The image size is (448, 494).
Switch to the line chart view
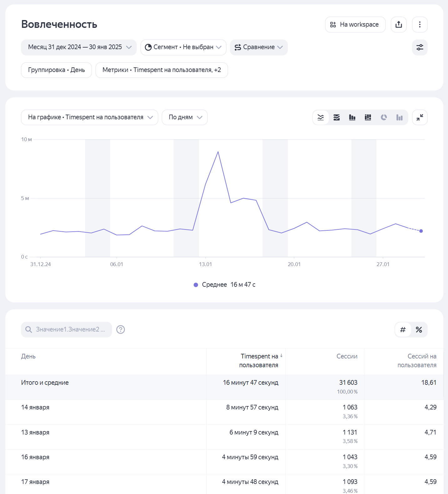(x=321, y=117)
